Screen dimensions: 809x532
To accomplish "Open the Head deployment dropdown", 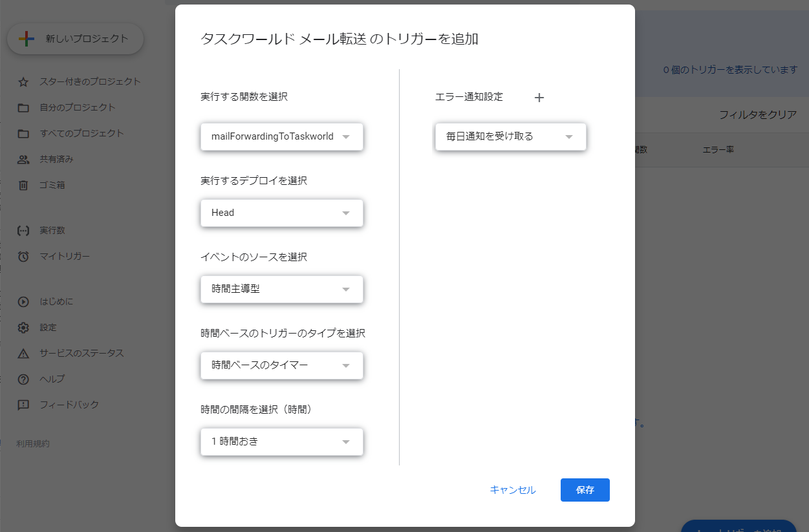I will (x=282, y=213).
